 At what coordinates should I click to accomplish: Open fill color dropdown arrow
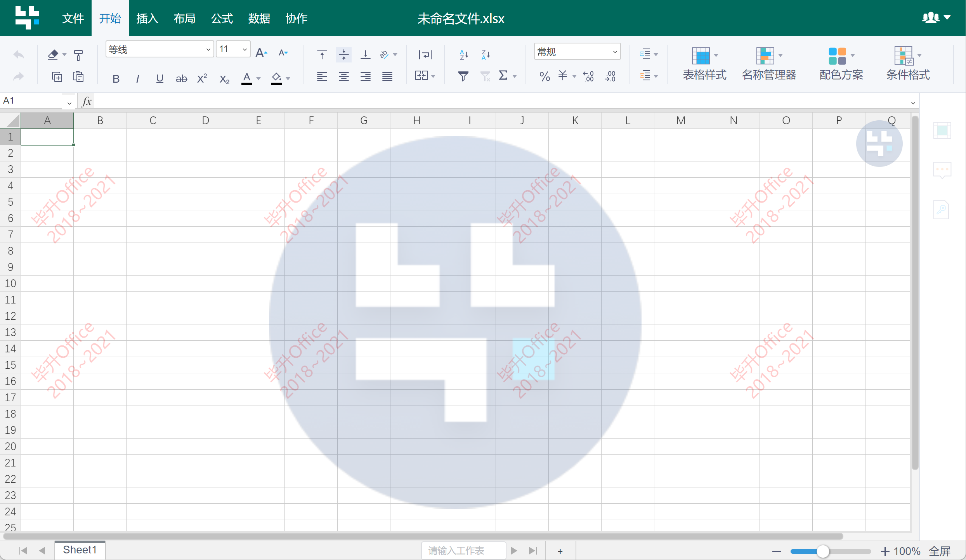[288, 79]
